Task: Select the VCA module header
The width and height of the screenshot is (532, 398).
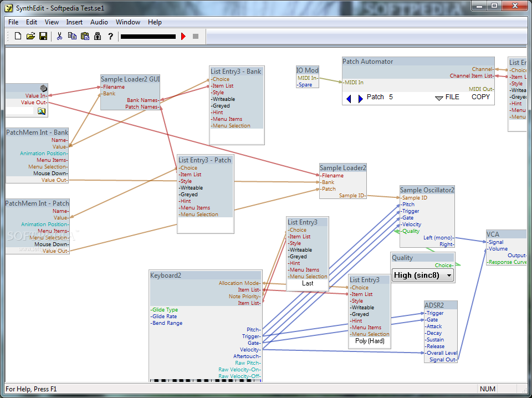Action: pos(506,234)
